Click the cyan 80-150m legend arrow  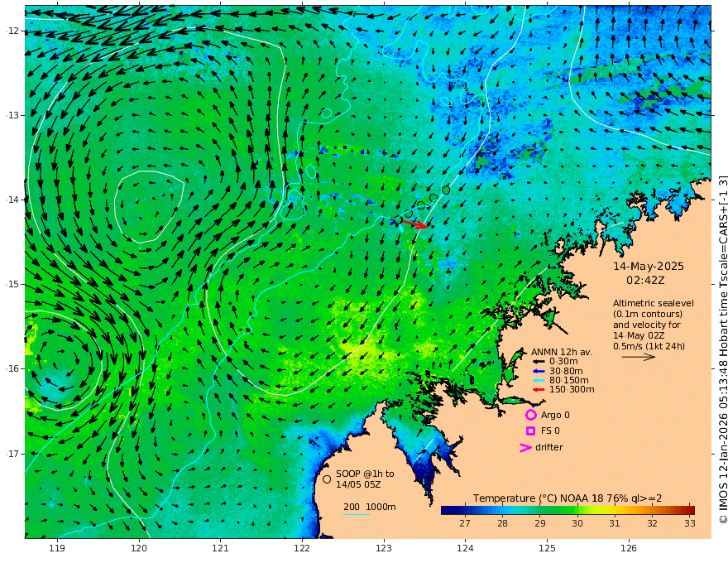(538, 381)
